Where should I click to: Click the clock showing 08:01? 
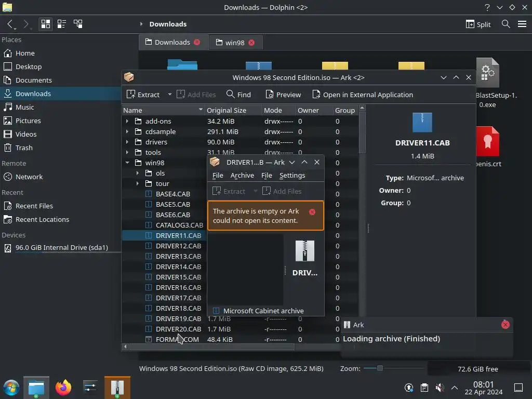484,388
